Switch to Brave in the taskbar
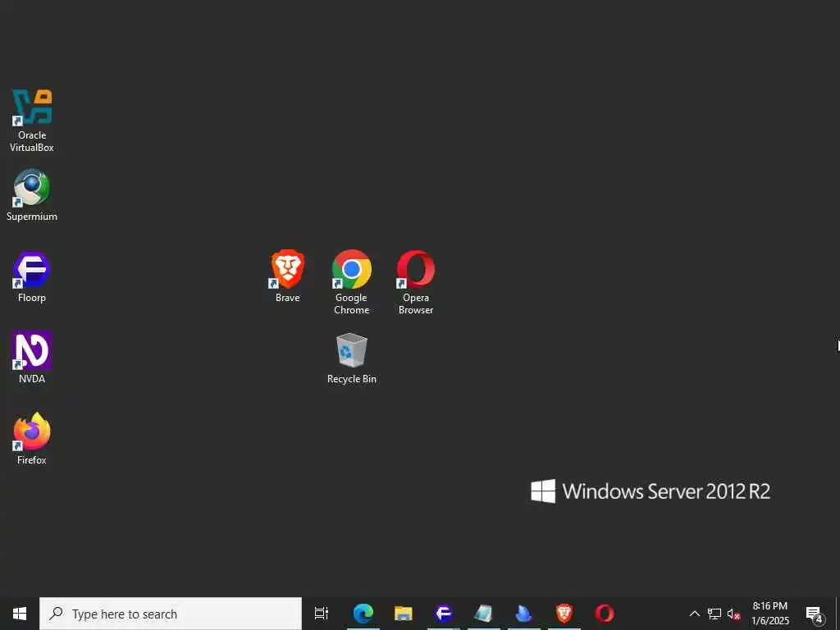Viewport: 840px width, 630px height. (x=564, y=614)
